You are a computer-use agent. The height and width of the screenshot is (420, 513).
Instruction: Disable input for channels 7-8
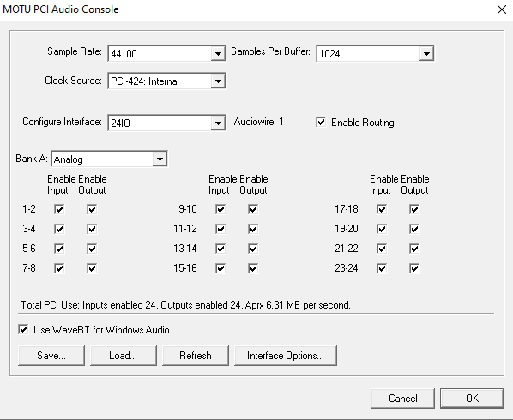(x=59, y=268)
